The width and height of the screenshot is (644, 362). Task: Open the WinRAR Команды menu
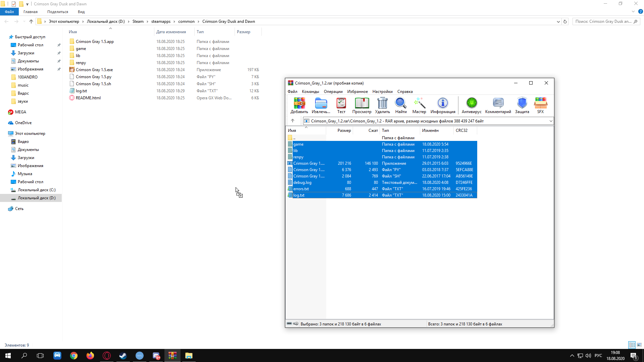click(x=310, y=92)
